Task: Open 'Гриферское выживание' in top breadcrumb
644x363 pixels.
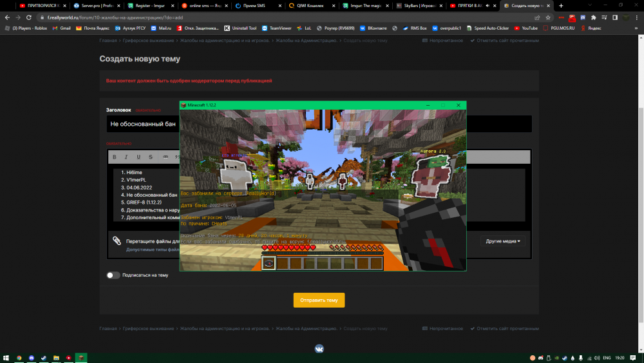Action: pyautogui.click(x=148, y=40)
